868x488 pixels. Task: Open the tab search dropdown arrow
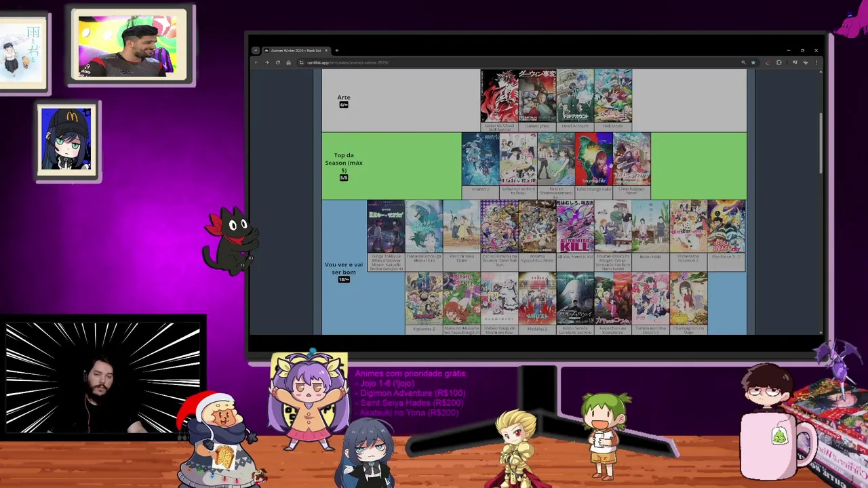256,50
